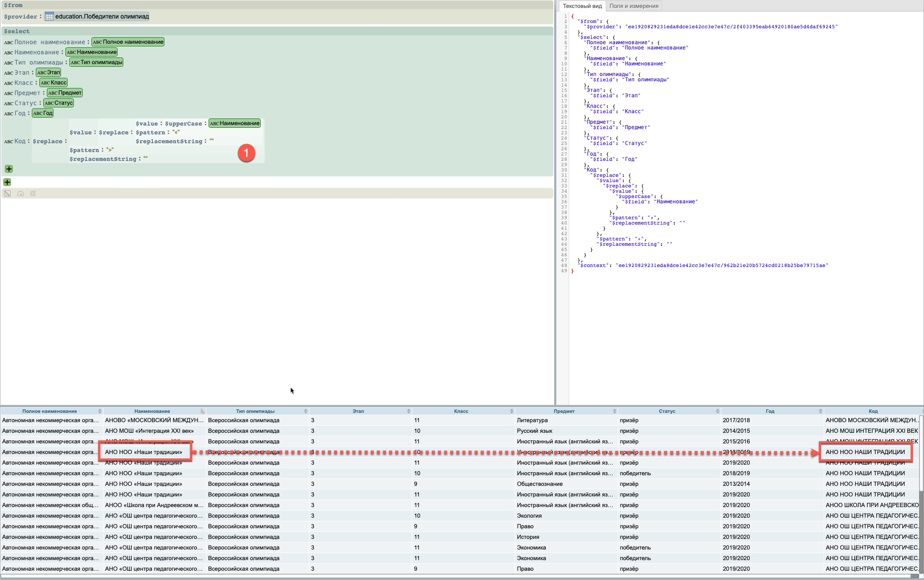
Task: Switch to the Поля и измерения tab
Action: tap(634, 6)
